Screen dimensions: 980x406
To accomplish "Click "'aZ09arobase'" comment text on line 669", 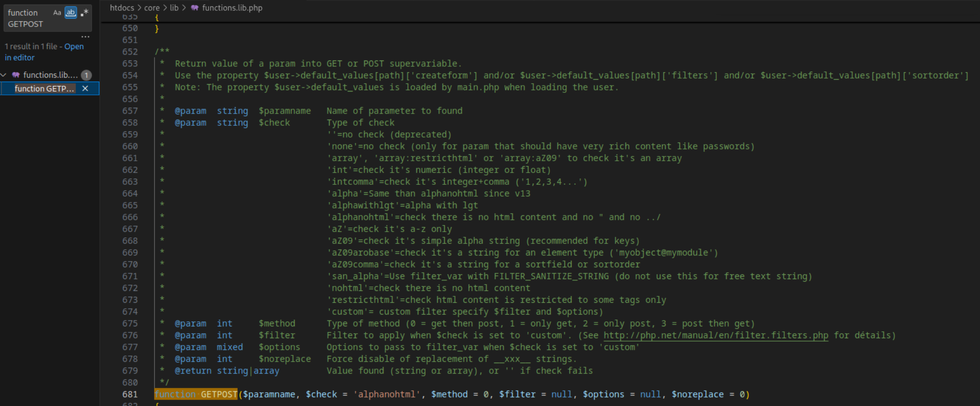I will [x=361, y=253].
